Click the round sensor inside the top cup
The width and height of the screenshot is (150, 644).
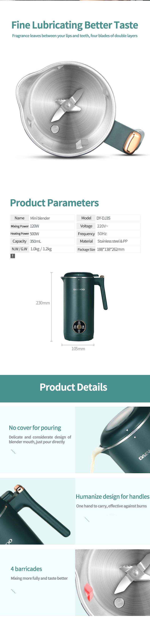(55, 129)
